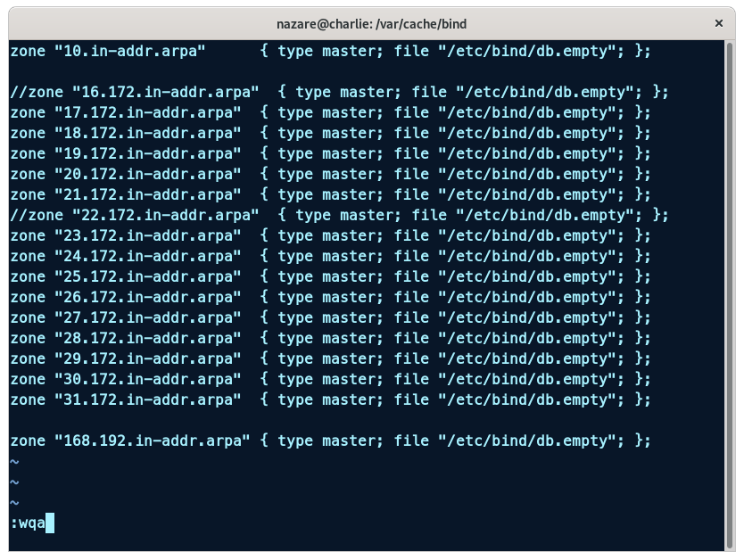
Task: Click the opening brace on the 25.172 line
Action: click(x=265, y=276)
